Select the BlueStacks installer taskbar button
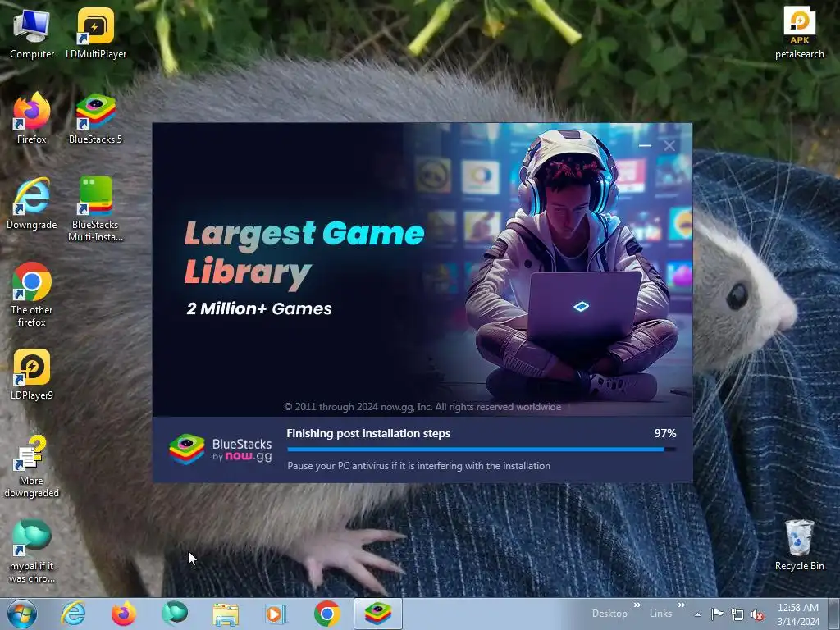 click(377, 614)
